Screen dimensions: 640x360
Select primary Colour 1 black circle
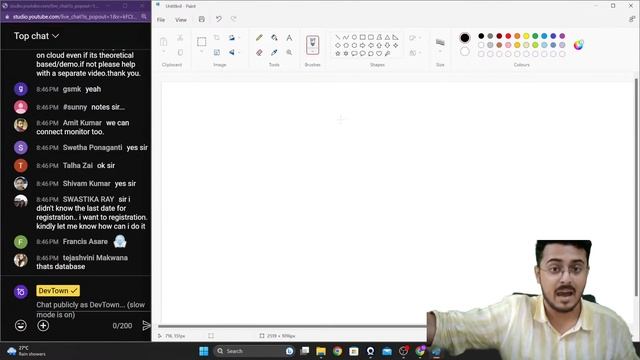[464, 38]
